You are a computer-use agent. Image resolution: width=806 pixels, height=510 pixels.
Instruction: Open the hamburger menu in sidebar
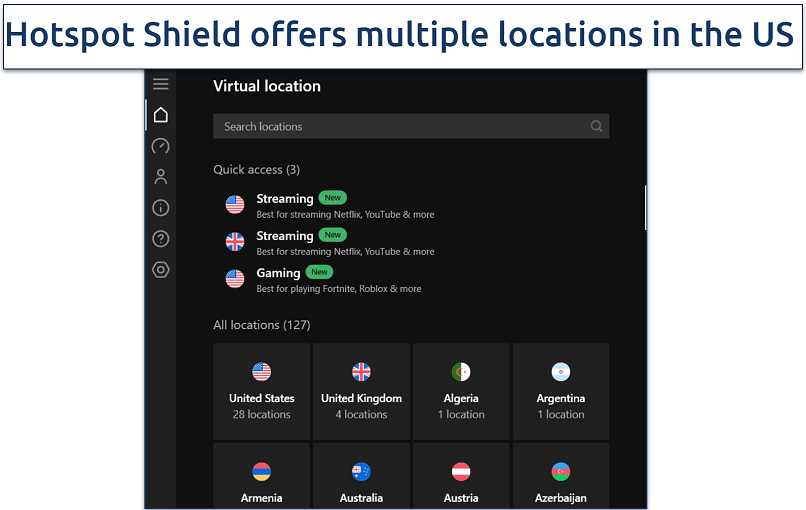point(160,84)
